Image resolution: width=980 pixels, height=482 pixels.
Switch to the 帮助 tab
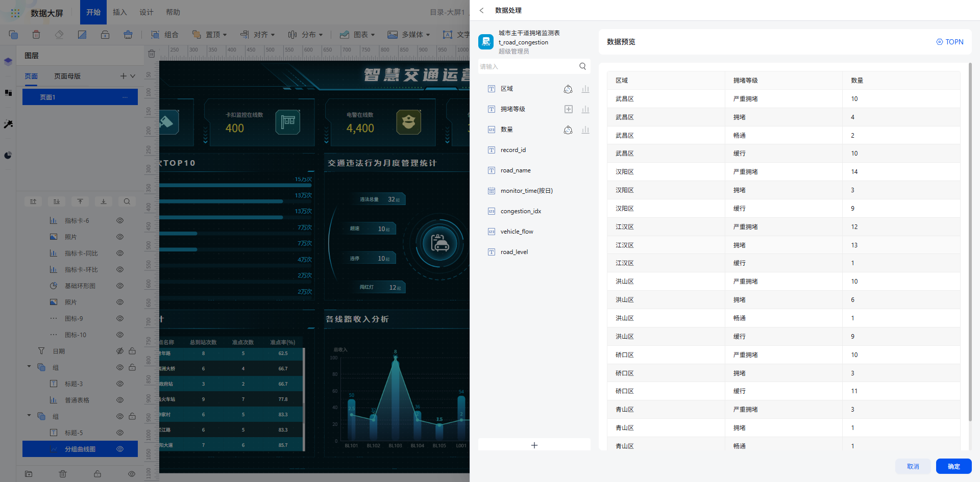pos(173,12)
